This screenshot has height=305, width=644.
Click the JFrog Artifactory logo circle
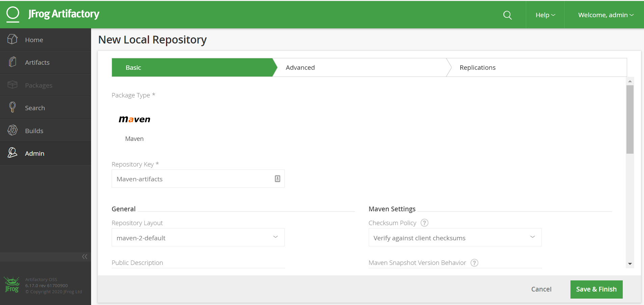coord(13,14)
